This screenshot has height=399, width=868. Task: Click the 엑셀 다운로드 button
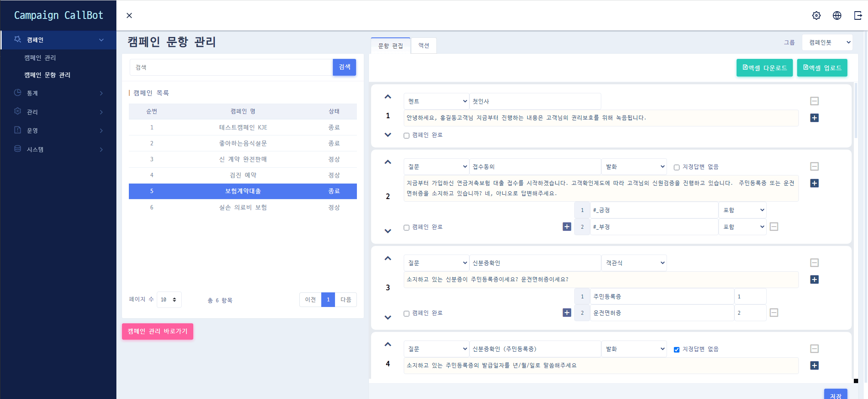coord(764,68)
